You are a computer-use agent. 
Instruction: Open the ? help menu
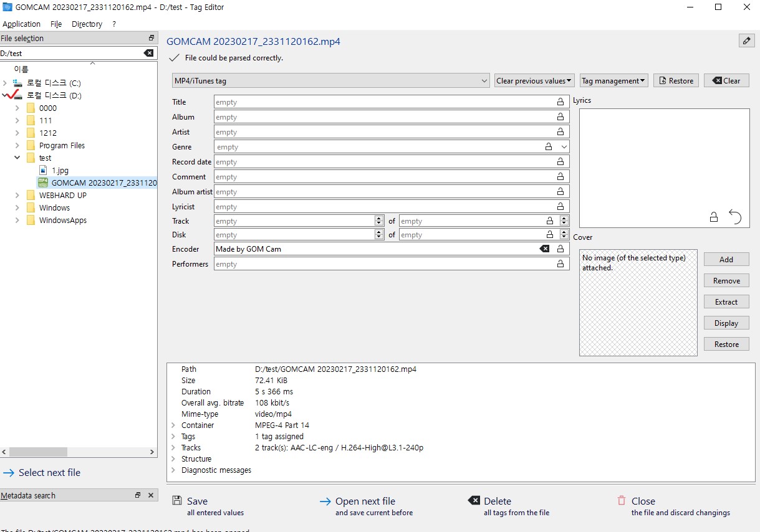114,24
